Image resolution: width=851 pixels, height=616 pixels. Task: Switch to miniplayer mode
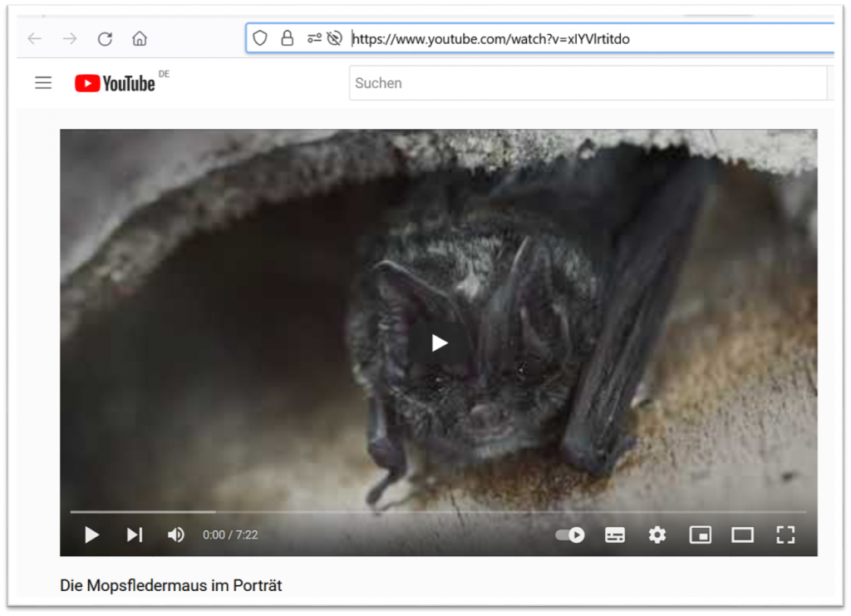700,535
